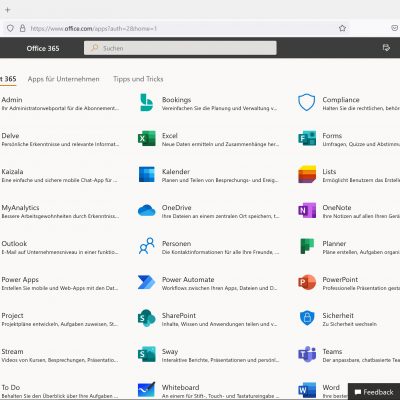
Task: Launch the Word app icon
Action: [307, 390]
